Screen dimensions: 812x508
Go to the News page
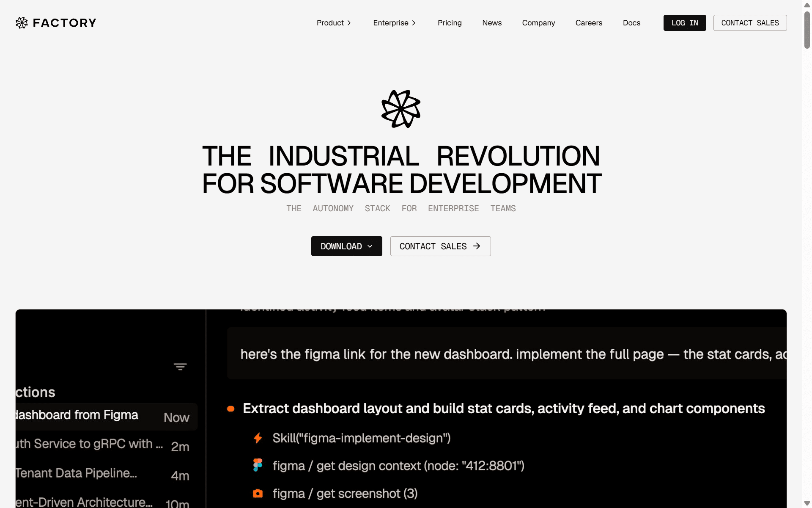(492, 23)
